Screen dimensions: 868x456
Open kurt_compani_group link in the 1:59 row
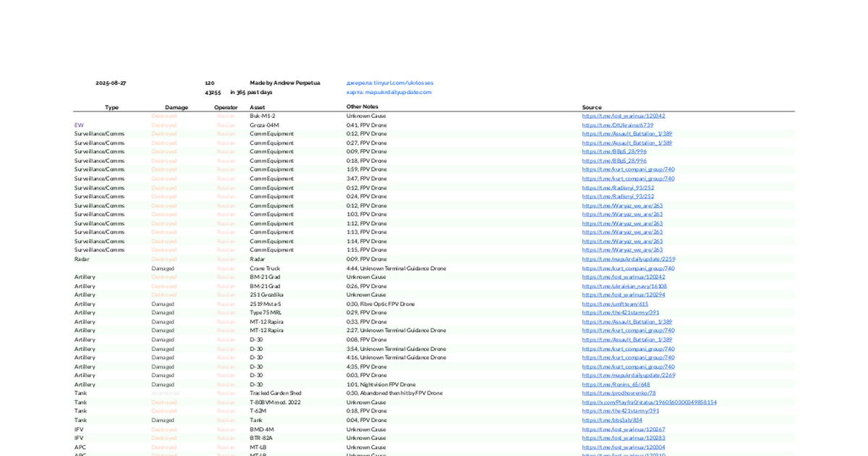pos(629,169)
